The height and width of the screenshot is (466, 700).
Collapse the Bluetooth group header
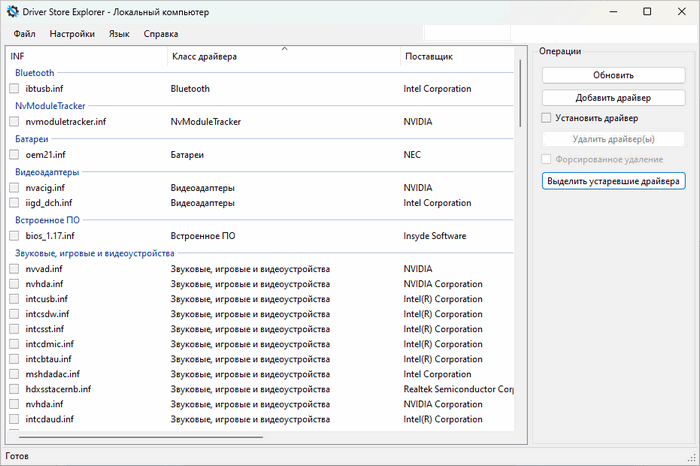(34, 73)
